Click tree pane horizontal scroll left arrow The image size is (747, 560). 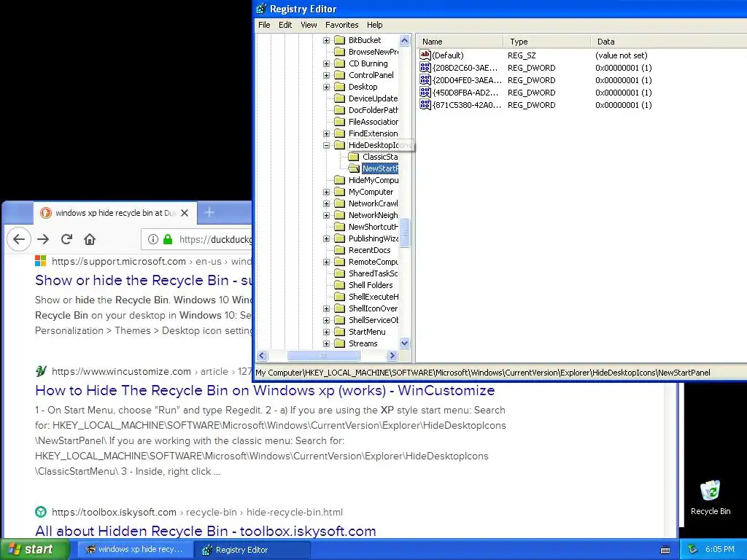[262, 356]
